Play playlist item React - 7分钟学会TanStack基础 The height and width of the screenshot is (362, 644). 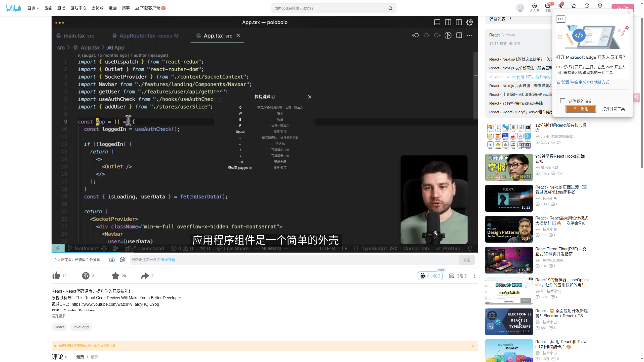pyautogui.click(x=516, y=103)
